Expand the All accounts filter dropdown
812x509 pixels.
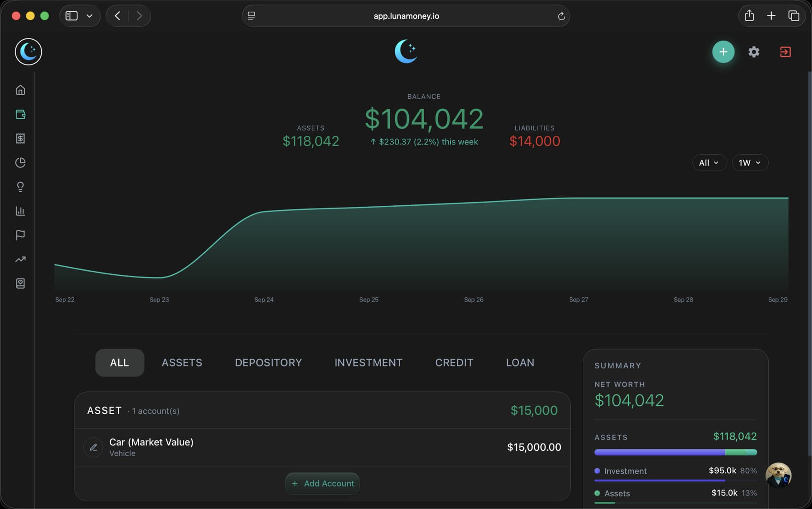click(709, 163)
